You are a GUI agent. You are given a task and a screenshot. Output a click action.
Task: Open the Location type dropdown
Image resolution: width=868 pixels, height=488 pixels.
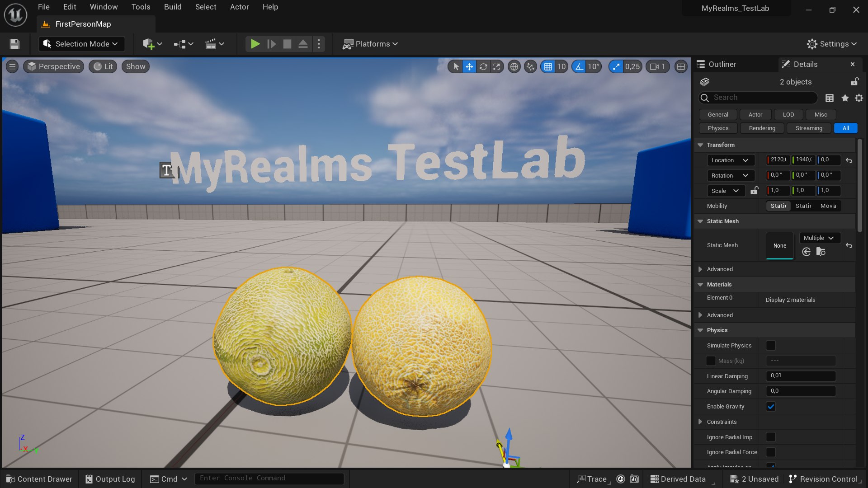coord(731,160)
